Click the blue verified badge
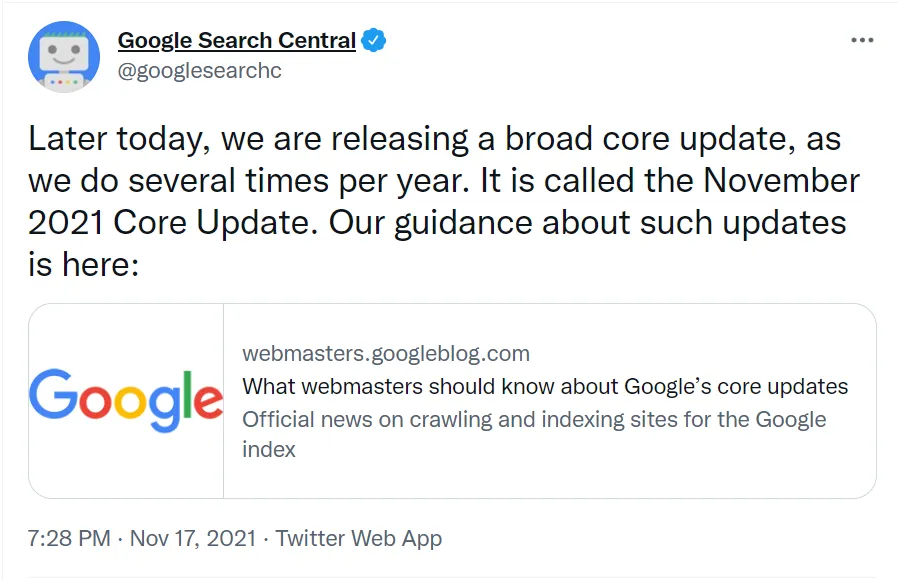This screenshot has width=898, height=580. click(373, 41)
